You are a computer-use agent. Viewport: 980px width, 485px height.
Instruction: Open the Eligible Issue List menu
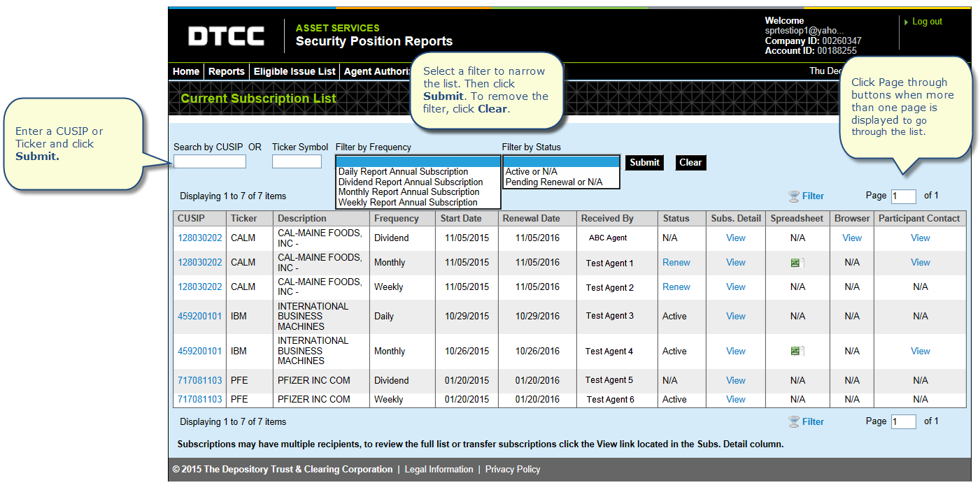(x=294, y=71)
